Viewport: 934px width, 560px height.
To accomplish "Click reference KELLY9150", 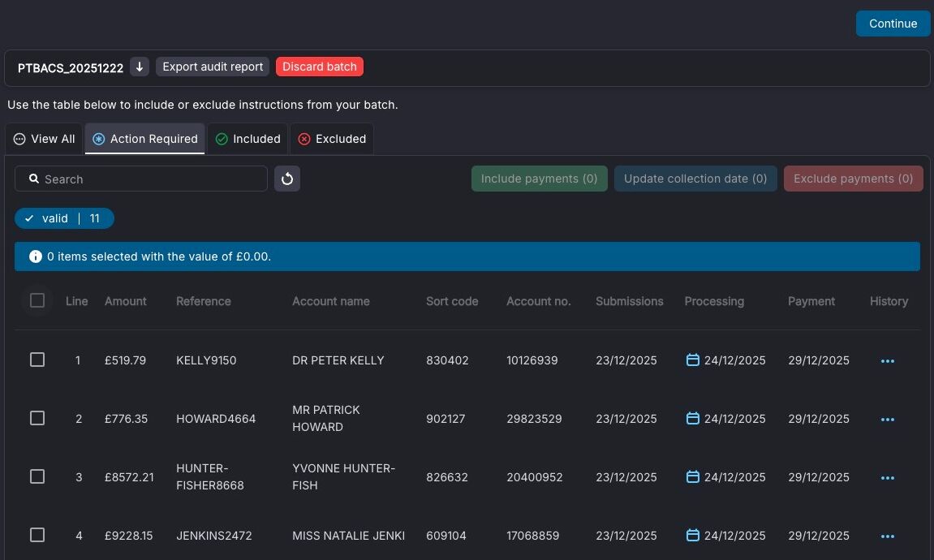I will [x=206, y=360].
